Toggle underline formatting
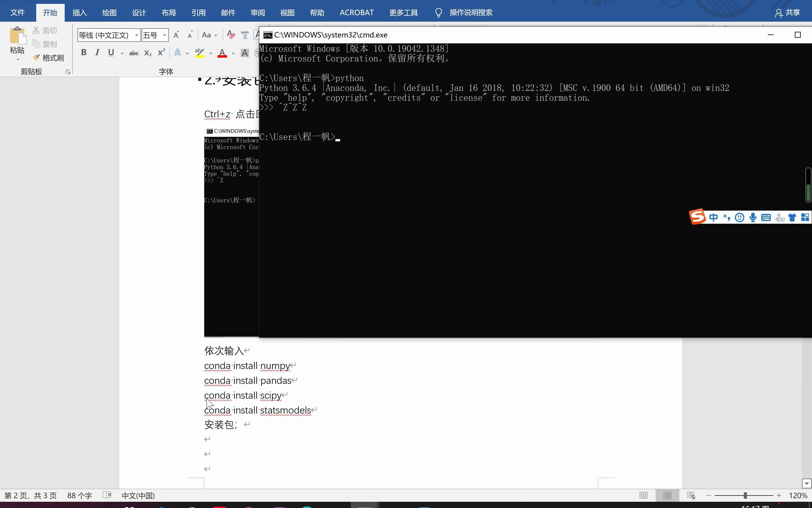812x508 pixels. point(111,53)
